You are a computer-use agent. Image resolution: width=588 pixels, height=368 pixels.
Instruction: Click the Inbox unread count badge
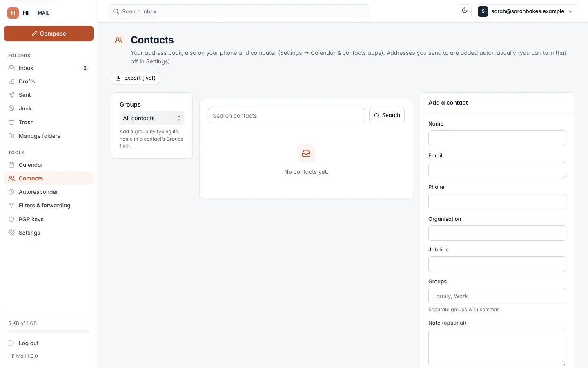85,68
